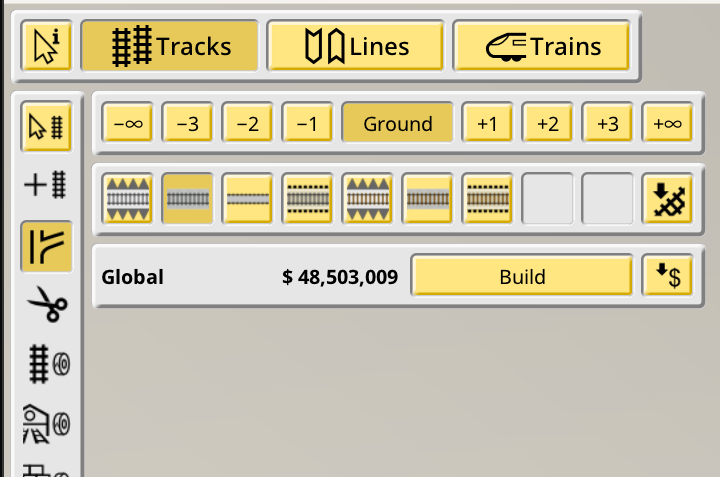Click the $ 48,503,009 balance value

340,277
